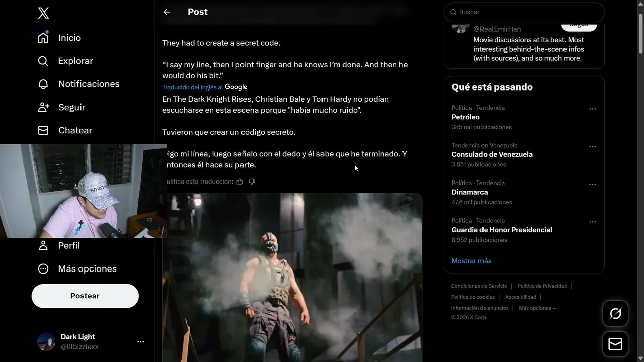The width and height of the screenshot is (644, 362).
Task: Open Dark Light account avatar
Action: (46, 342)
